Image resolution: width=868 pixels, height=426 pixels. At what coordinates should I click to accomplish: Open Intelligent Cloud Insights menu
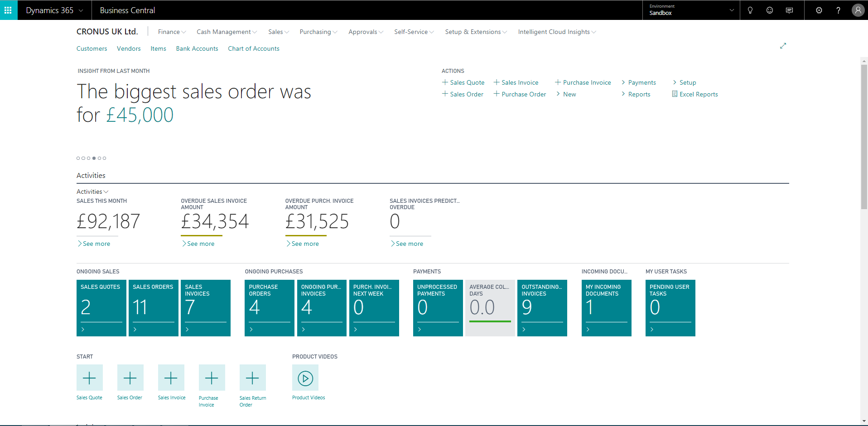tap(557, 32)
